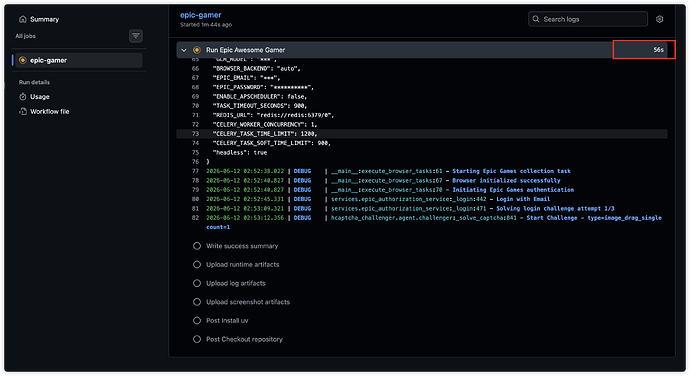Image resolution: width=690 pixels, height=376 pixels.
Task: Click pending circle icon for Upload screenshot artifacts
Action: click(x=197, y=302)
